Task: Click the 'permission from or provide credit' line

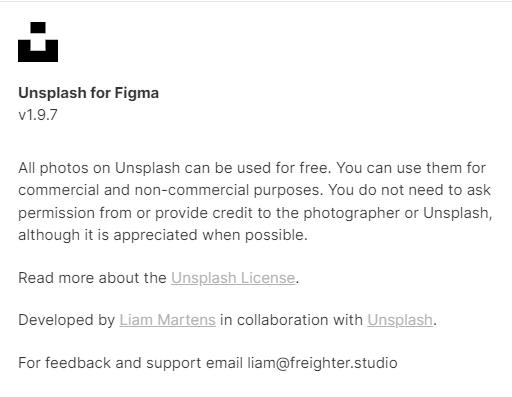Action: coord(135,213)
